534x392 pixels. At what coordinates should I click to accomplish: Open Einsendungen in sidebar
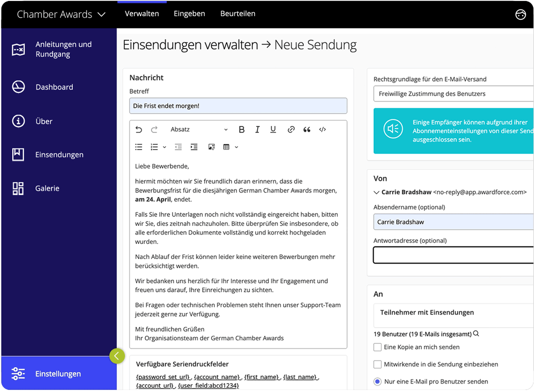coord(59,154)
